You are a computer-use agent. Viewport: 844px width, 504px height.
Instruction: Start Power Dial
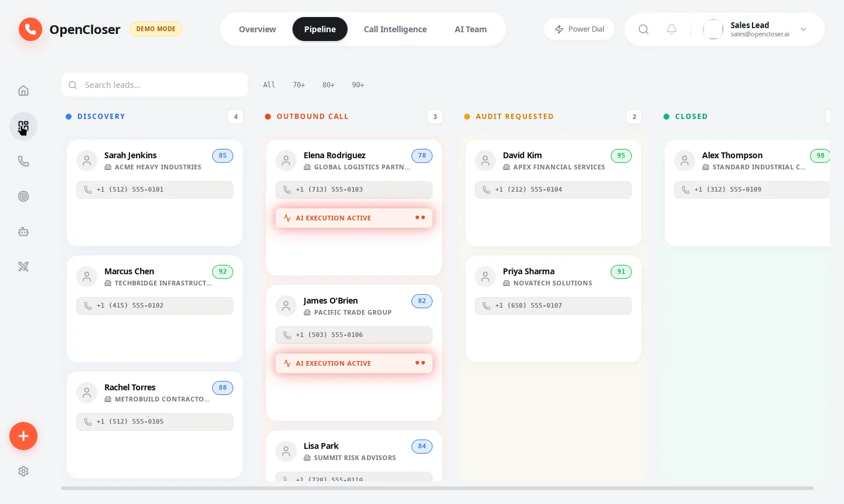click(x=579, y=29)
